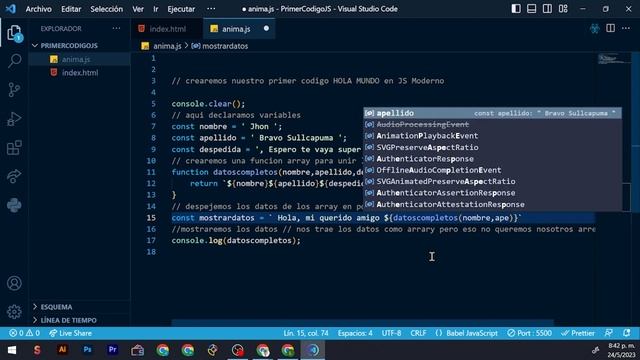Viewport: 640px width, 360px height.
Task: Open the Extensions view icon
Action: point(14,148)
